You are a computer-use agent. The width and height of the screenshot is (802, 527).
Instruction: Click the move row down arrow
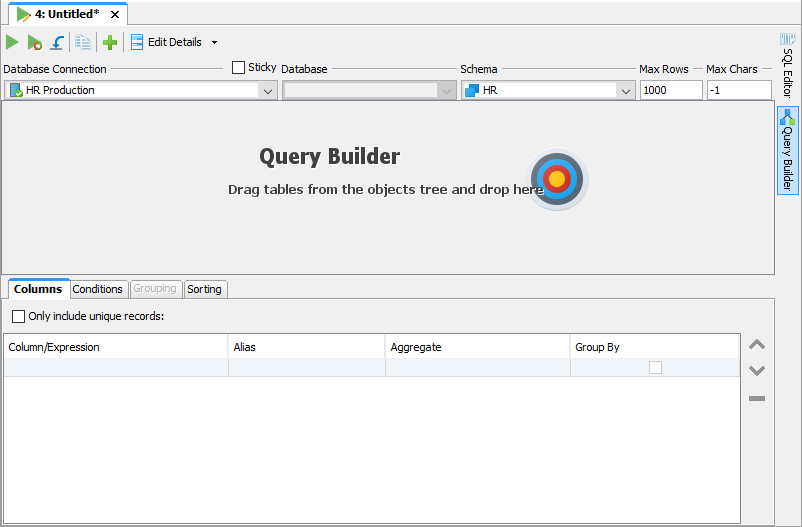[757, 371]
